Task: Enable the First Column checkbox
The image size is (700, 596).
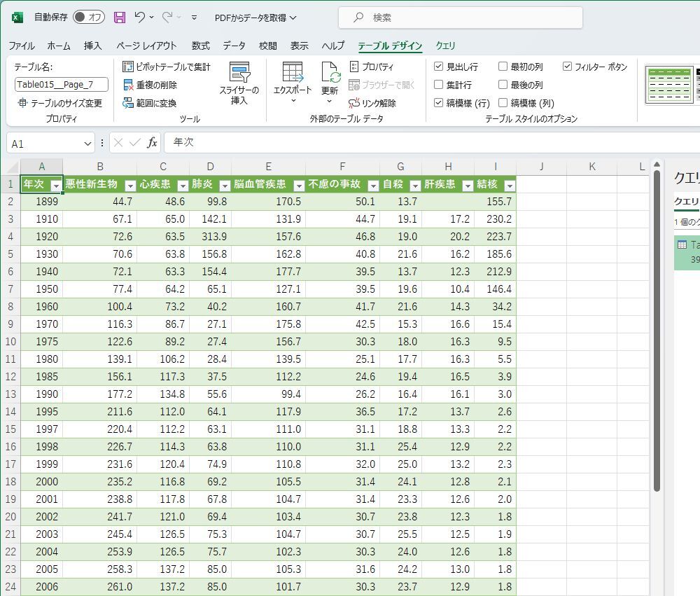Action: coord(503,67)
